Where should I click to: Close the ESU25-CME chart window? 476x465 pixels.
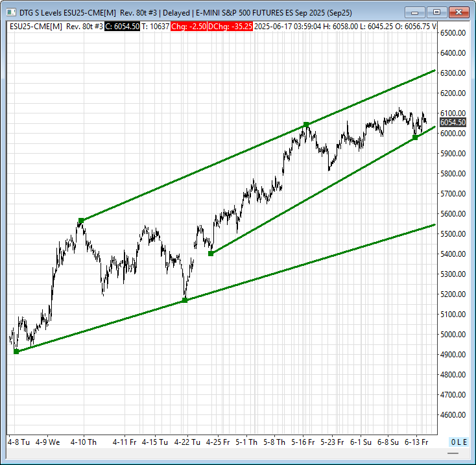coord(458,12)
